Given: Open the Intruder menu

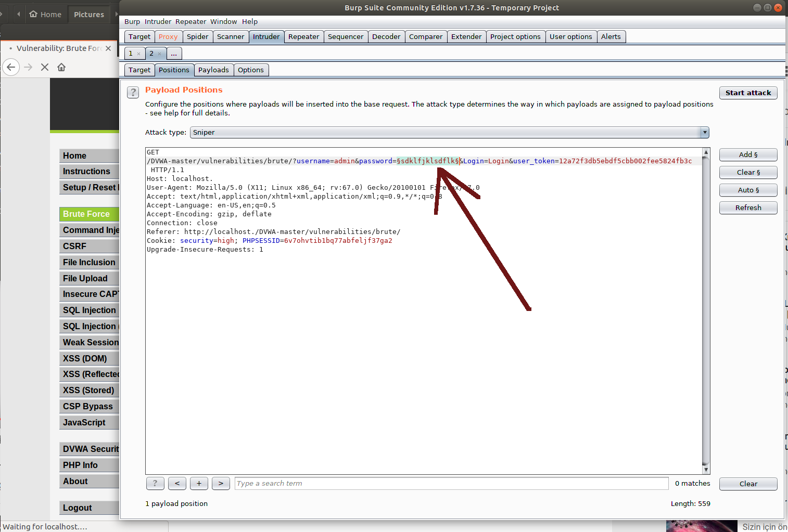Looking at the screenshot, I should [x=158, y=21].
